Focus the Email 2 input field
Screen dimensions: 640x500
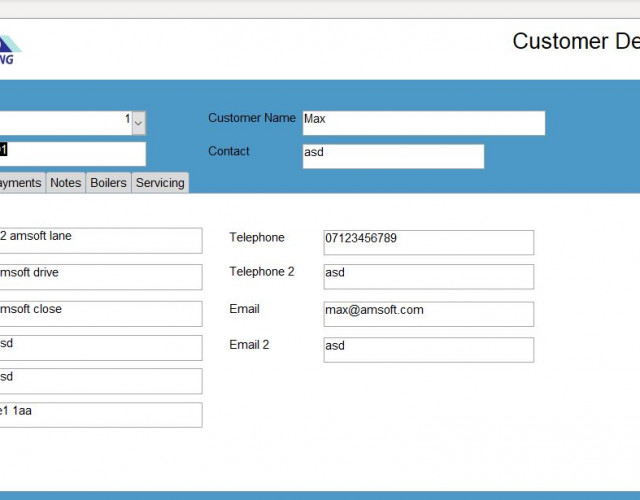point(428,349)
